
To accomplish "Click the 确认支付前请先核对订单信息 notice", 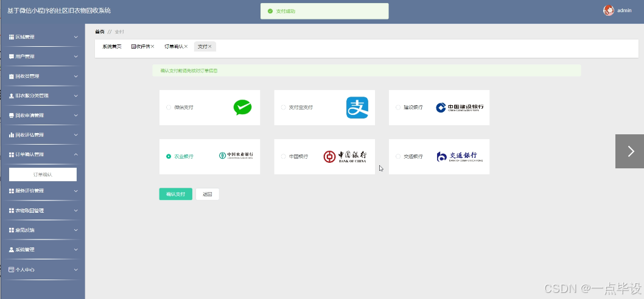I will pos(189,70).
